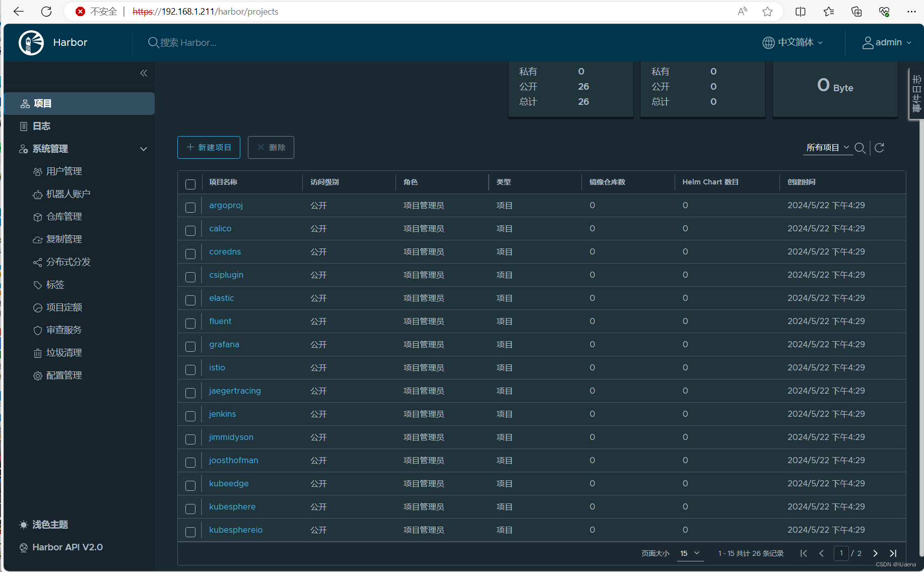Collapse the sidebar with double chevron icon
This screenshot has height=572, width=924.
click(x=144, y=73)
